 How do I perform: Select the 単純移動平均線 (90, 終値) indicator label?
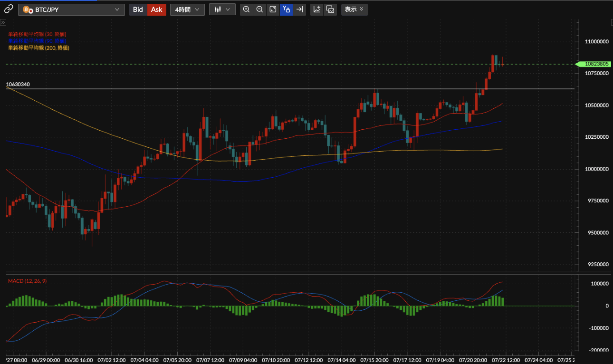[x=37, y=41]
